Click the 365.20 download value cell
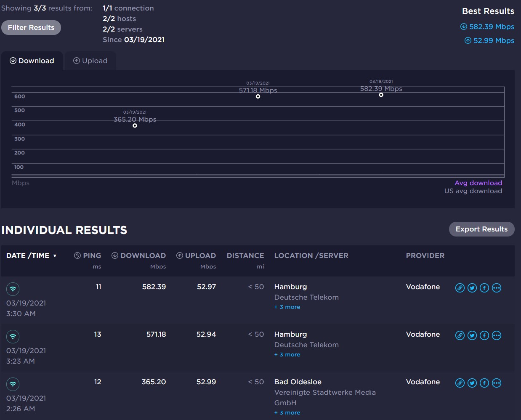521x420 pixels. coord(154,382)
